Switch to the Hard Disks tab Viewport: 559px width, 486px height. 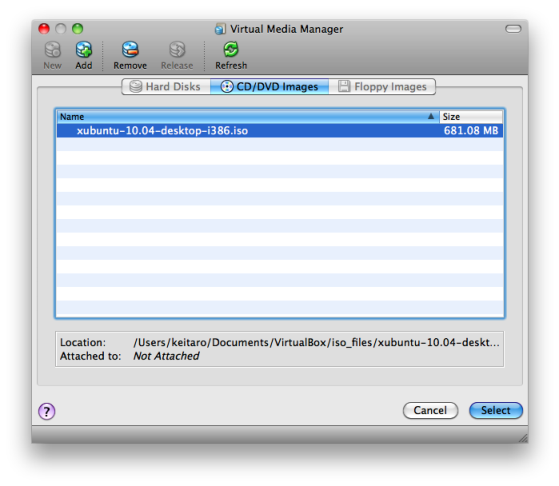166,87
